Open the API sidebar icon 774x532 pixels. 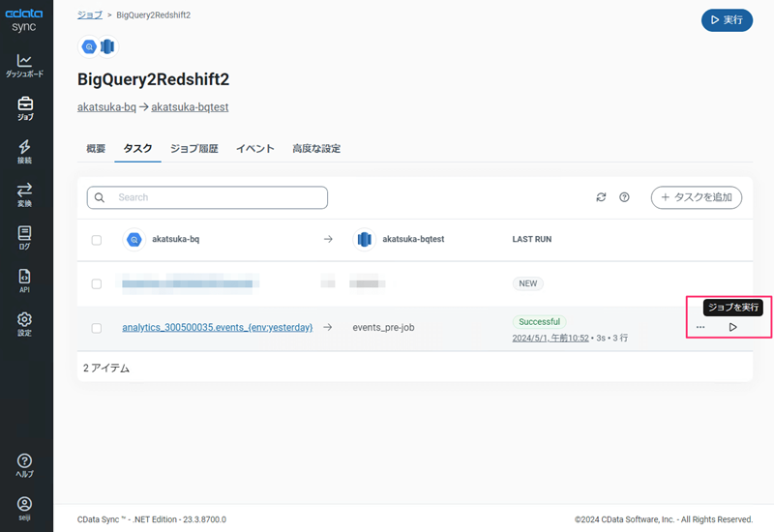click(x=24, y=281)
